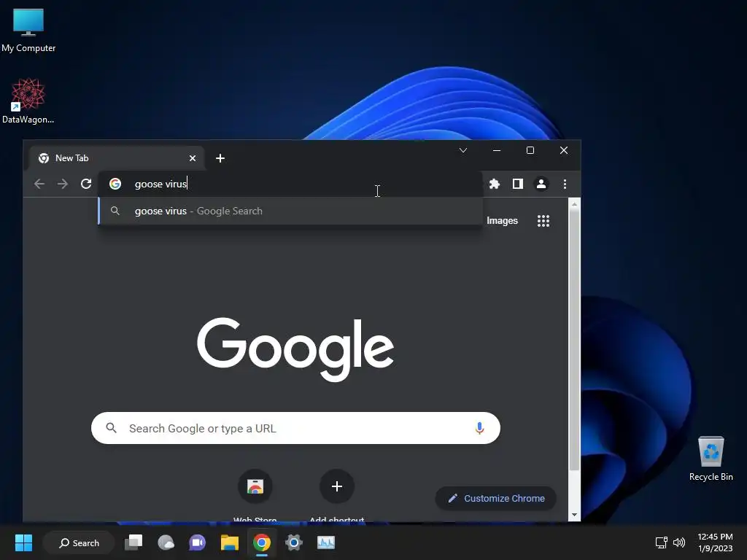Image resolution: width=747 pixels, height=560 pixels.
Task: Open the performance monitor taskbar icon
Action: [x=326, y=542]
